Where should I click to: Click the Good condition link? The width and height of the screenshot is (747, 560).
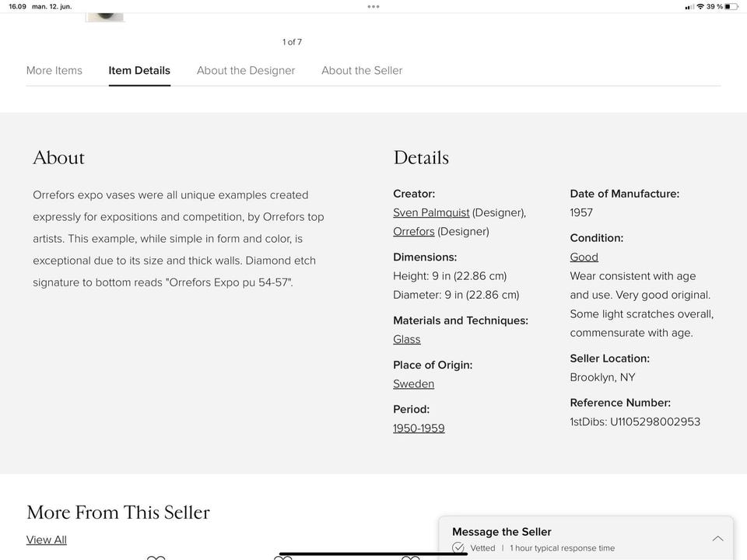(x=584, y=257)
